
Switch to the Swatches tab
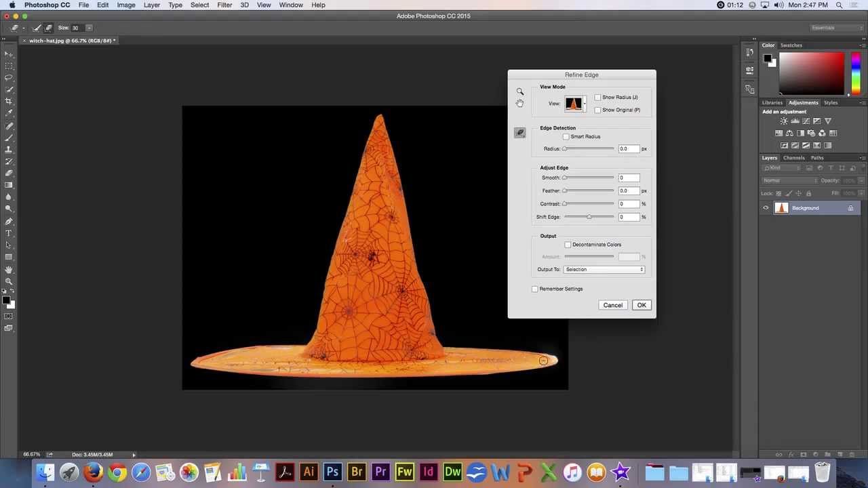tap(791, 45)
